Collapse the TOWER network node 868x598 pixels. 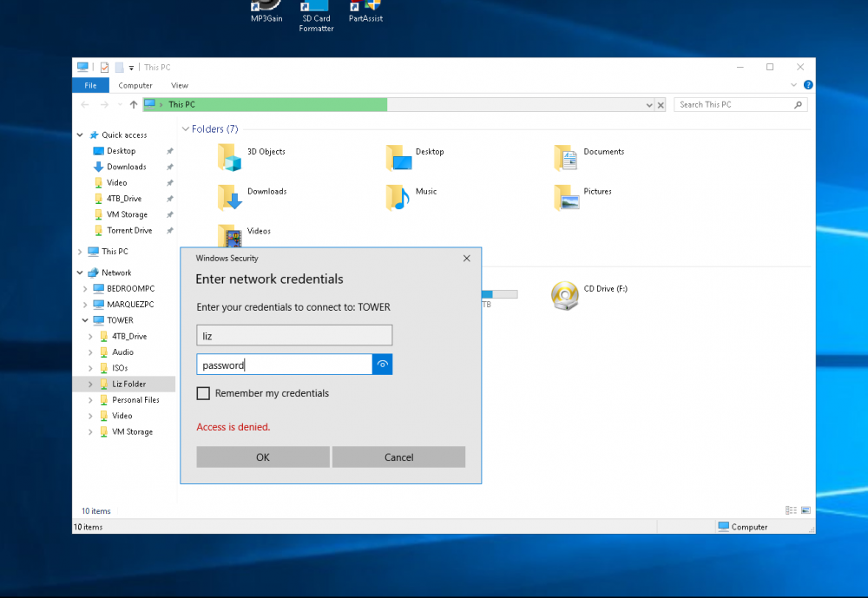pyautogui.click(x=85, y=320)
